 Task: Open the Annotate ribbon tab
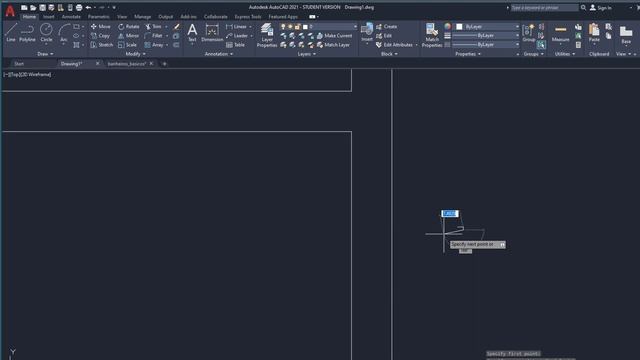click(x=71, y=17)
